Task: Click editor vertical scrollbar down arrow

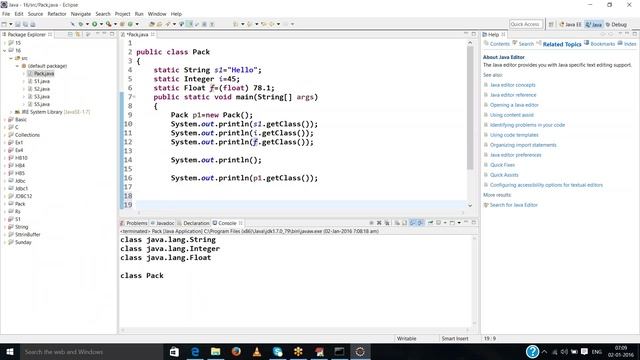Action: pos(470,205)
